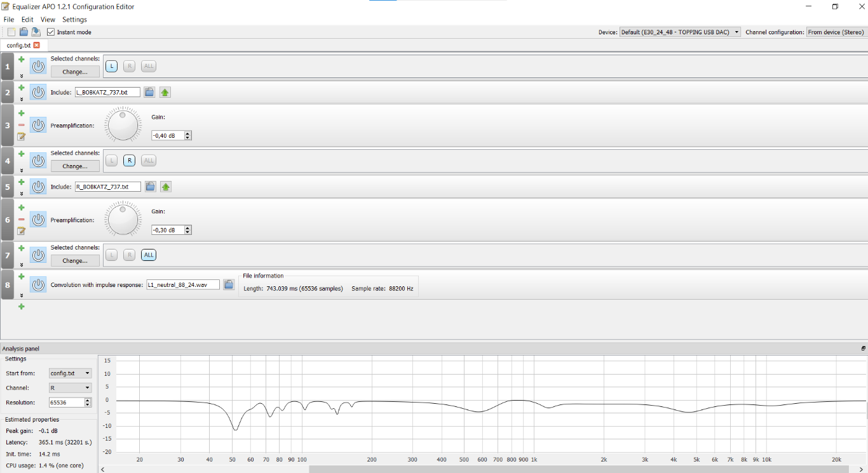868x473 pixels.
Task: Open text edit icon on row 6
Action: (x=21, y=230)
